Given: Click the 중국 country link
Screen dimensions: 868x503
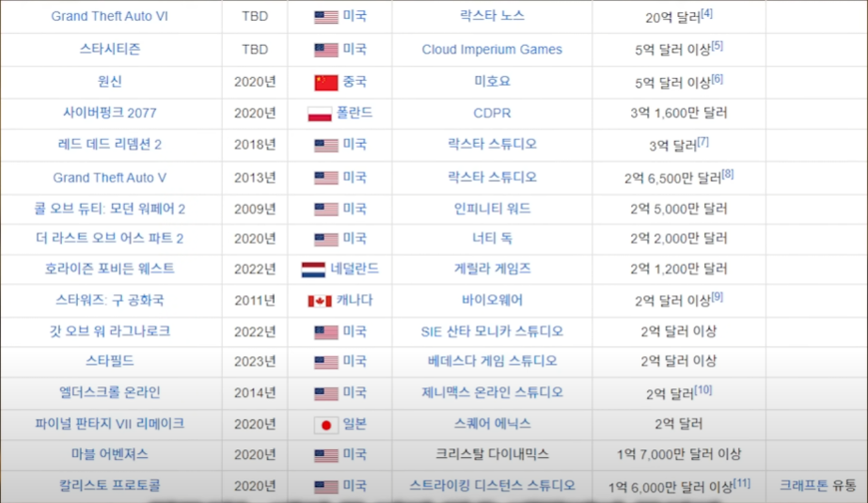Looking at the screenshot, I should (x=355, y=82).
